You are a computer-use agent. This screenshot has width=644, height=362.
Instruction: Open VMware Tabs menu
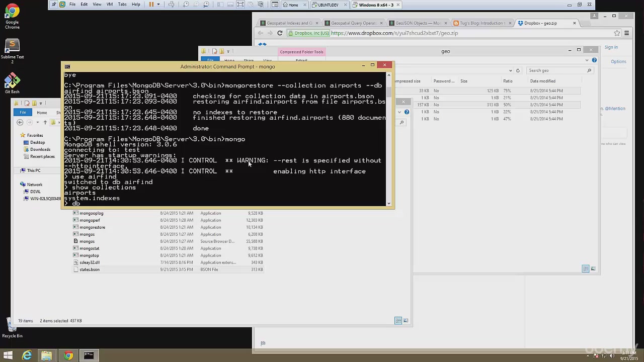(x=122, y=5)
